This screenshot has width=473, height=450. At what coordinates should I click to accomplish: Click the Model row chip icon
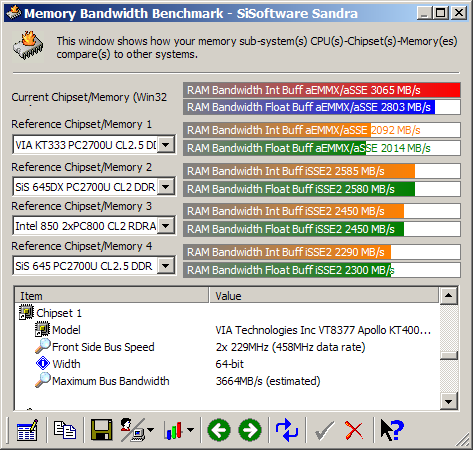click(42, 330)
